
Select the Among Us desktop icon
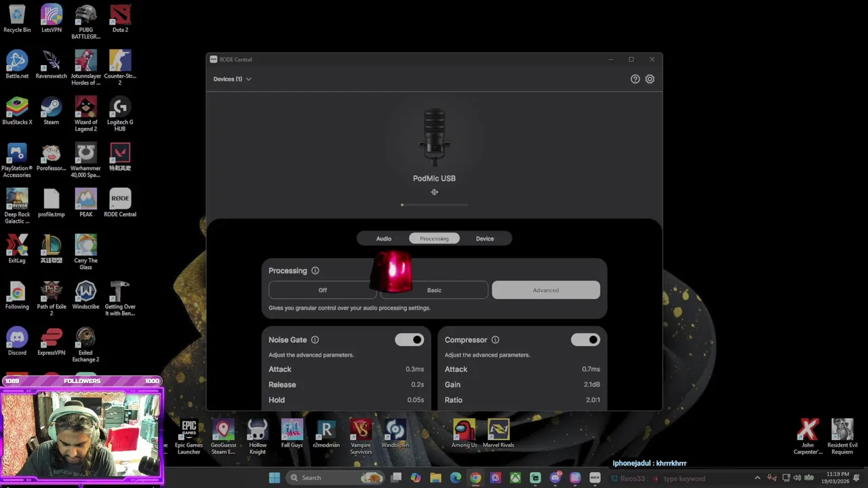464,434
